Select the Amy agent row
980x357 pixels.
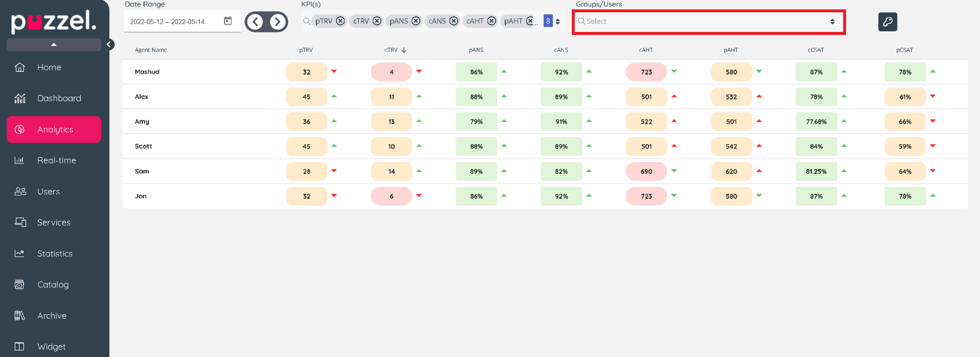coord(142,121)
